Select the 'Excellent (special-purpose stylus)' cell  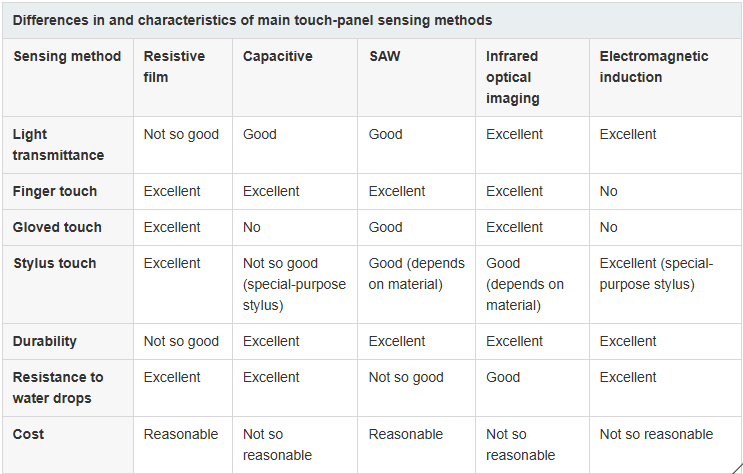pos(656,273)
